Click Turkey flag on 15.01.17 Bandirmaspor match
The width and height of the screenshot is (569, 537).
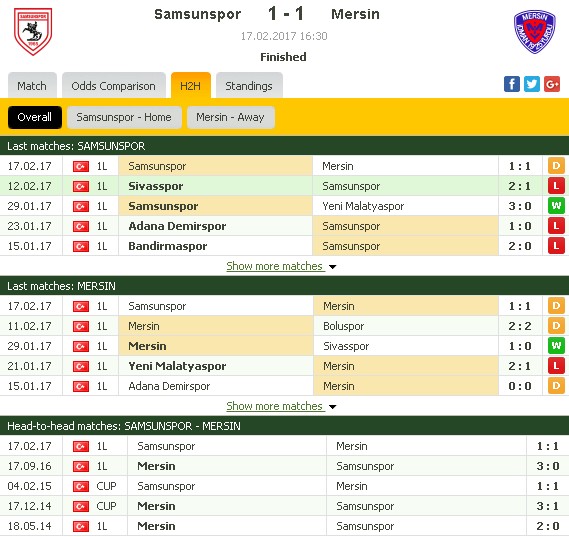pyautogui.click(x=81, y=246)
